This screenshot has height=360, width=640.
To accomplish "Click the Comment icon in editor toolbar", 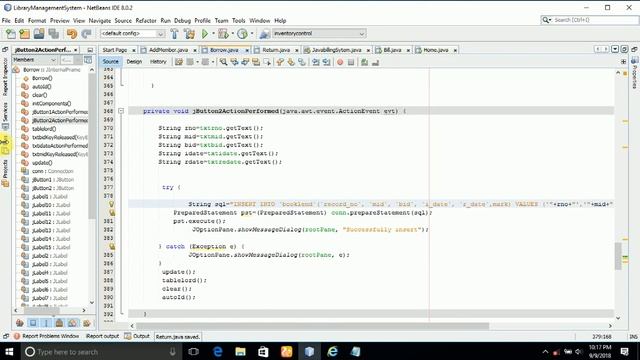I will click(364, 62).
